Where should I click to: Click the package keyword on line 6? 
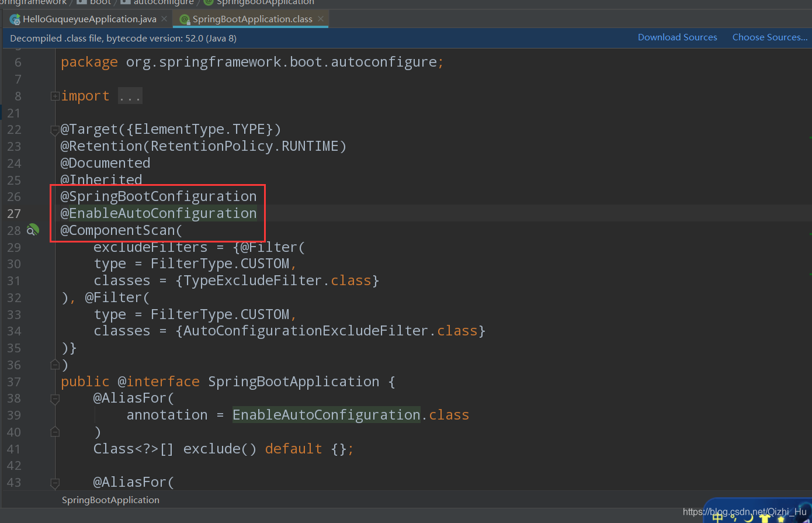coord(89,63)
